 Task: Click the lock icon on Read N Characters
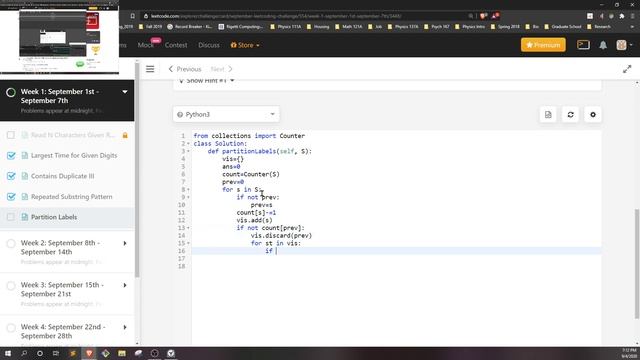click(125, 135)
